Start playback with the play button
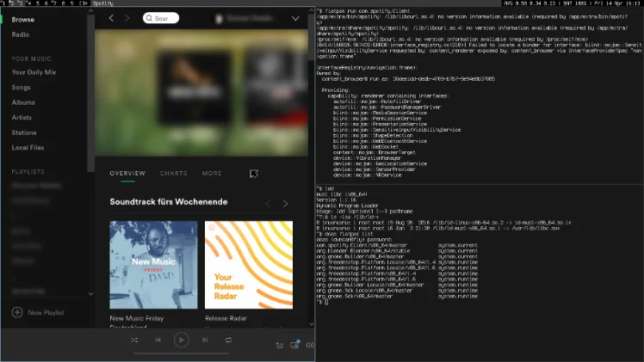 click(181, 340)
